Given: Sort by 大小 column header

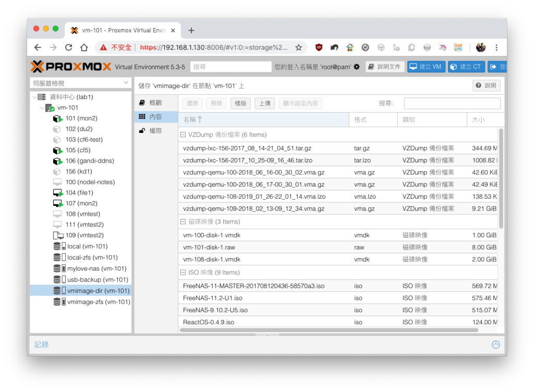Looking at the screenshot, I should 486,119.
